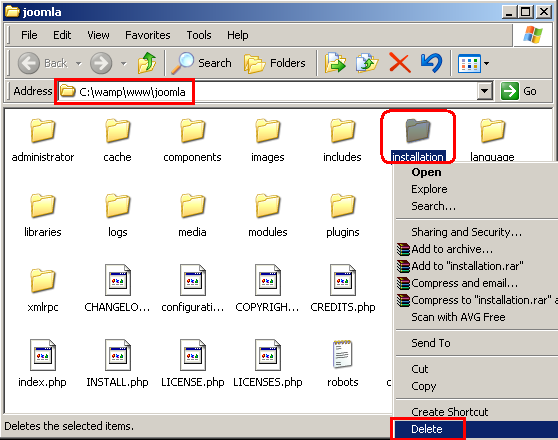Expand the Views dropdown arrow
Screen dimensions: 558x440
pos(486,64)
